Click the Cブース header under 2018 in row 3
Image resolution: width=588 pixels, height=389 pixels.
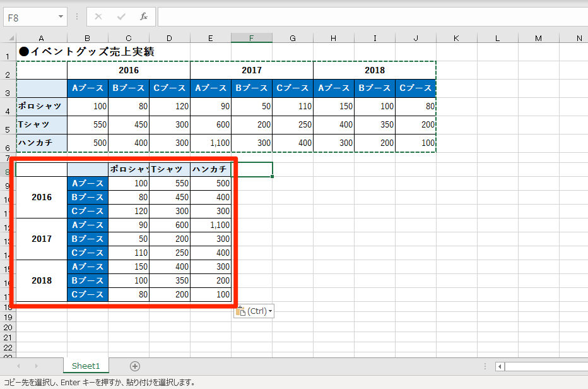[x=416, y=88]
